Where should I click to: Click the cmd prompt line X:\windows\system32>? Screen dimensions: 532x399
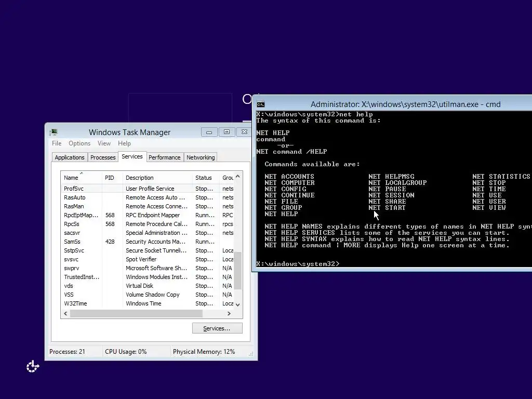[298, 263]
